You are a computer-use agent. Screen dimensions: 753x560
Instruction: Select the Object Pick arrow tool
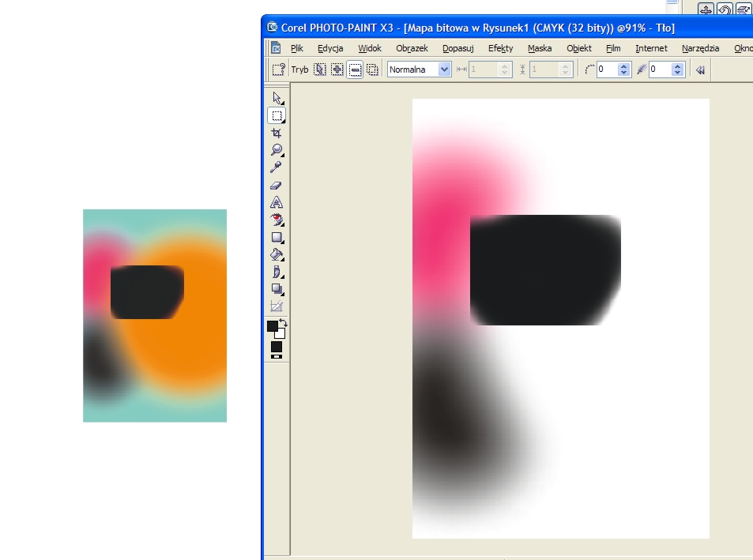click(277, 98)
